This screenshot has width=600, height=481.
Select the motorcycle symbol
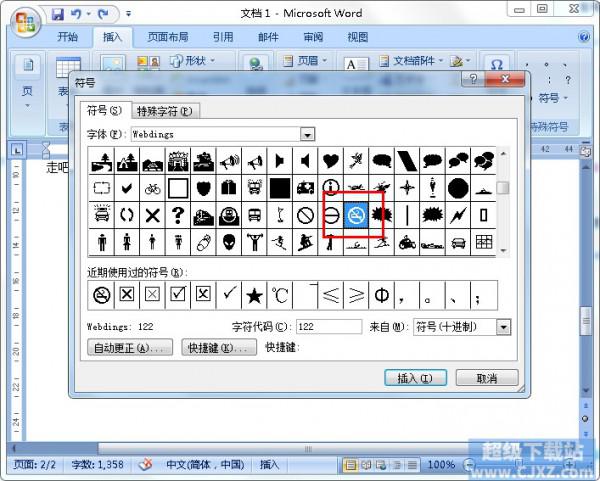pos(407,242)
